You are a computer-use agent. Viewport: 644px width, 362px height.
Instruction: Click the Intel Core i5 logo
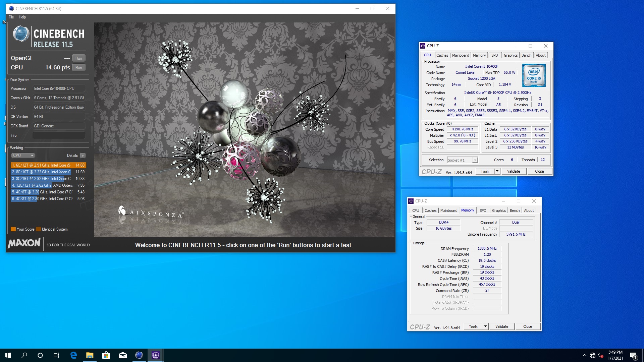pos(534,75)
